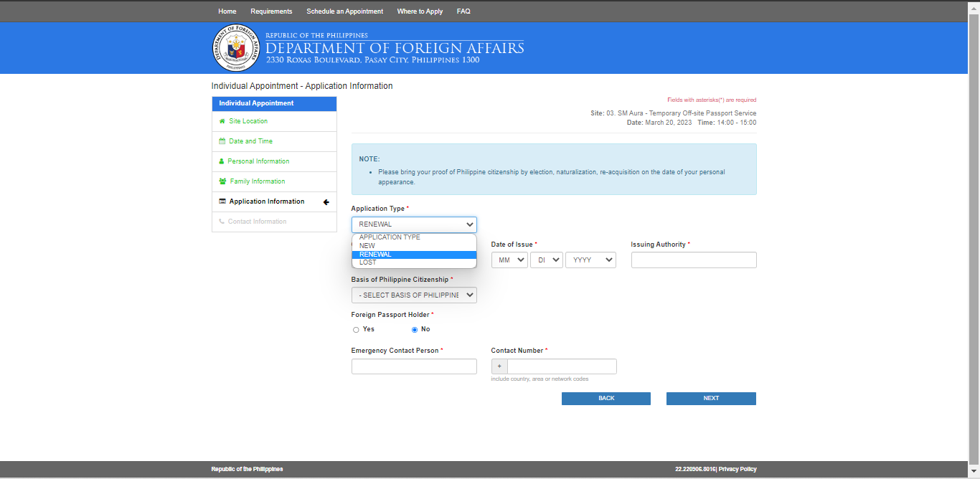The height and width of the screenshot is (479, 980).
Task: Select No for Foreign Passport Holder
Action: click(x=413, y=329)
